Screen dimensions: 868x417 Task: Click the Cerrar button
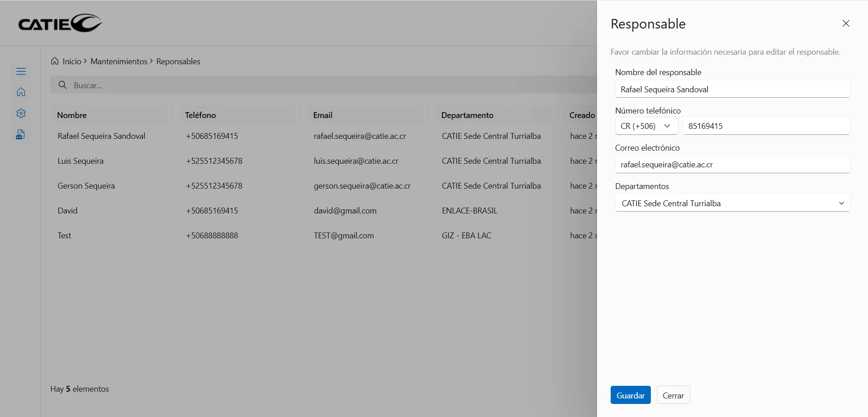coord(673,395)
